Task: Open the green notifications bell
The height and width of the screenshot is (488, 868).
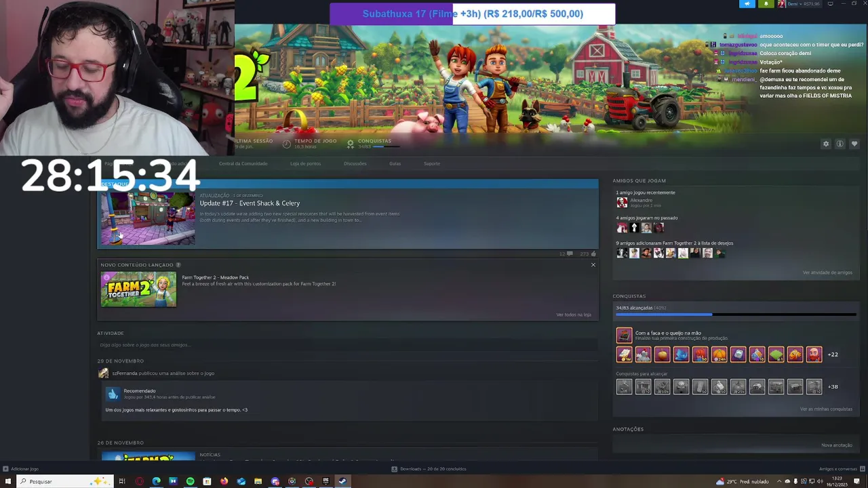Action: (766, 4)
